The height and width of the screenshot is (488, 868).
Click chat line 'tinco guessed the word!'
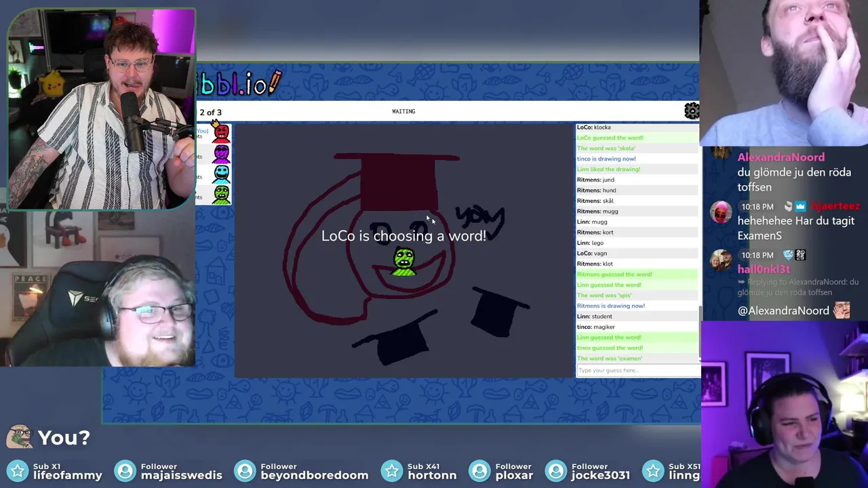pos(637,348)
